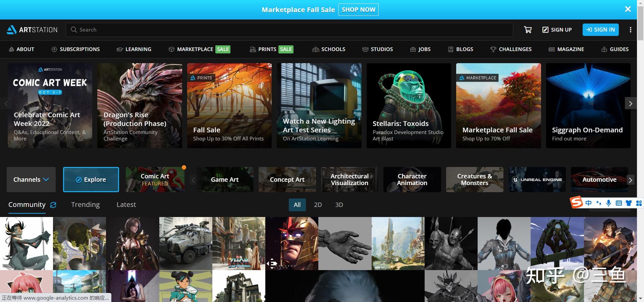Open the Jobs menu item
The width and height of the screenshot is (644, 302).
pyautogui.click(x=420, y=49)
